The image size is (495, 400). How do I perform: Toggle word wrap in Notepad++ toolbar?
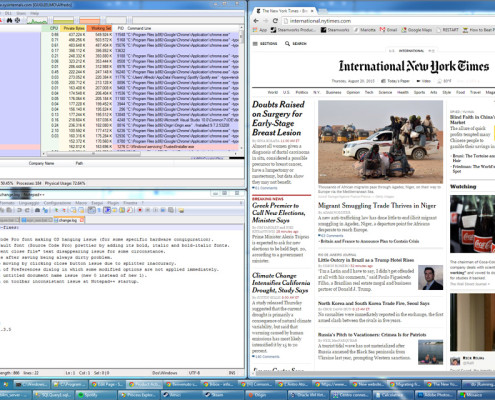pos(91,210)
